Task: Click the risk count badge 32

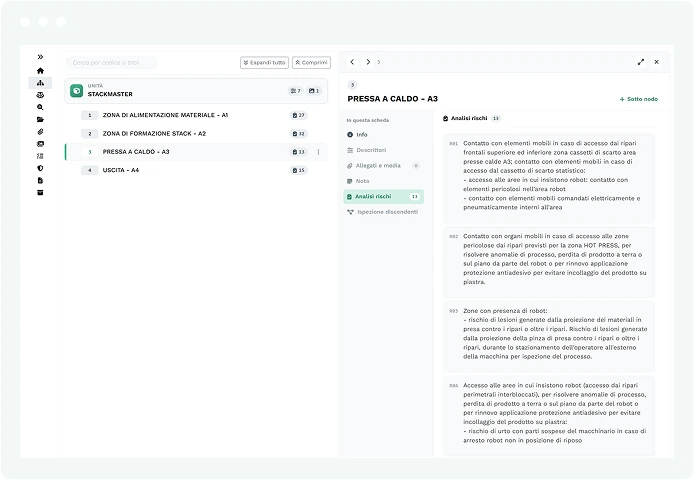Action: pos(298,134)
